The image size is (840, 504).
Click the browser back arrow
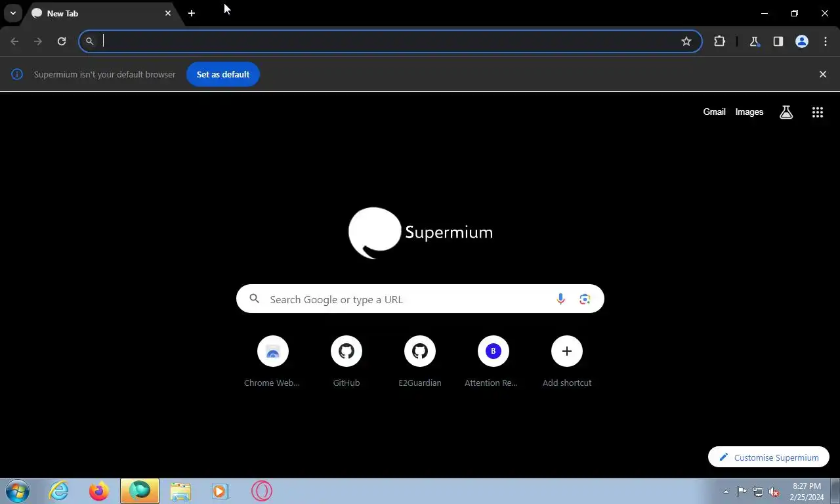14,41
